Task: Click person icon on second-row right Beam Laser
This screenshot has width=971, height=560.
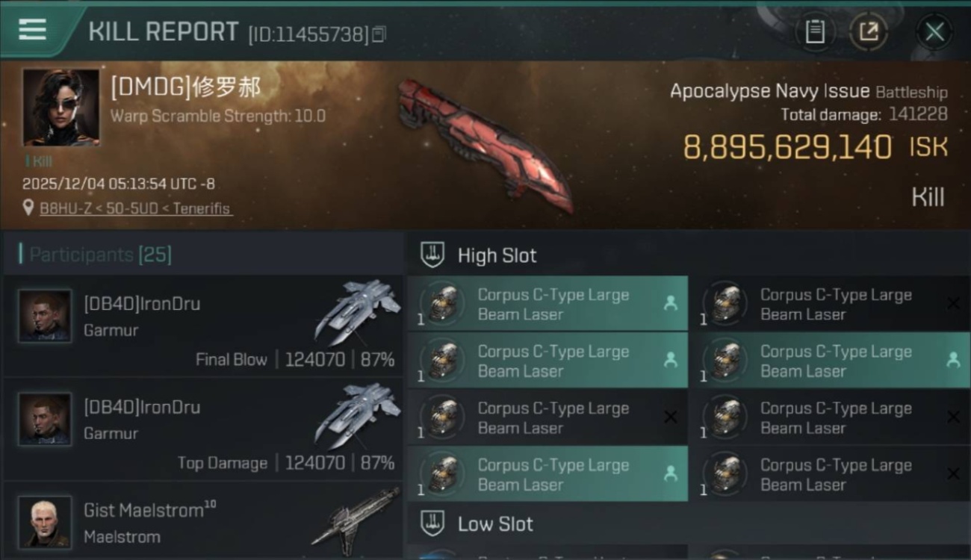Action: 953,361
